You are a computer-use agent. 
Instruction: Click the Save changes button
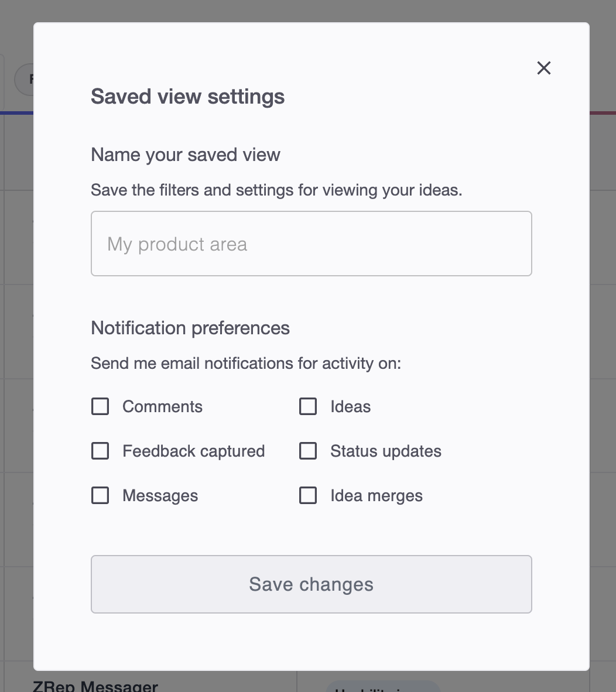tap(311, 584)
